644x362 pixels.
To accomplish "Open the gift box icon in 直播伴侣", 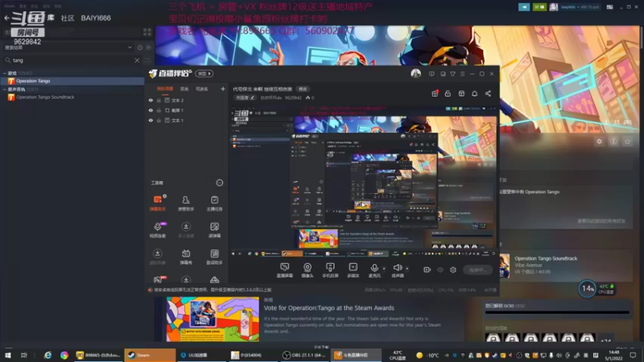I will pyautogui.click(x=435, y=93).
